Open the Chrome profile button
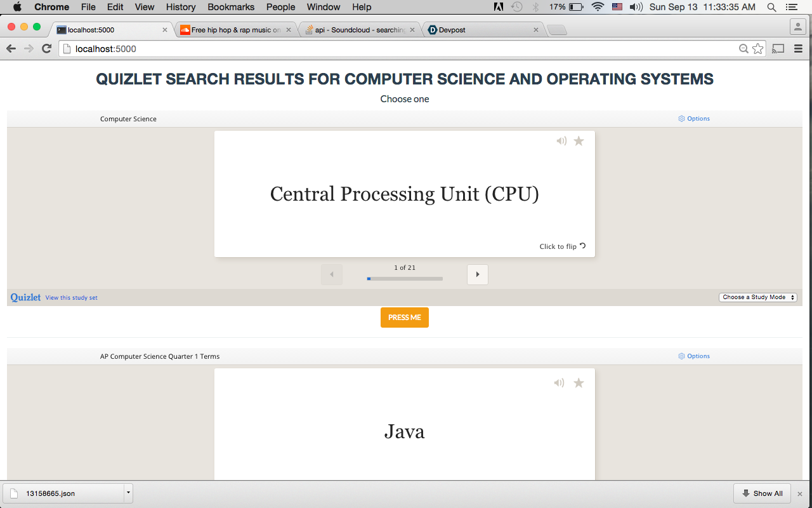 [x=797, y=27]
